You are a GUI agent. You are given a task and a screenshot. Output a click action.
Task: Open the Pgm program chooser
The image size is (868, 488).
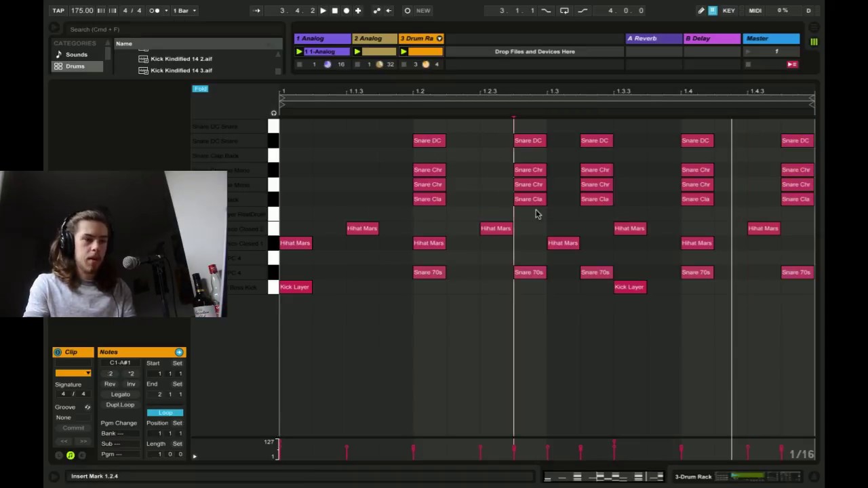(120, 454)
